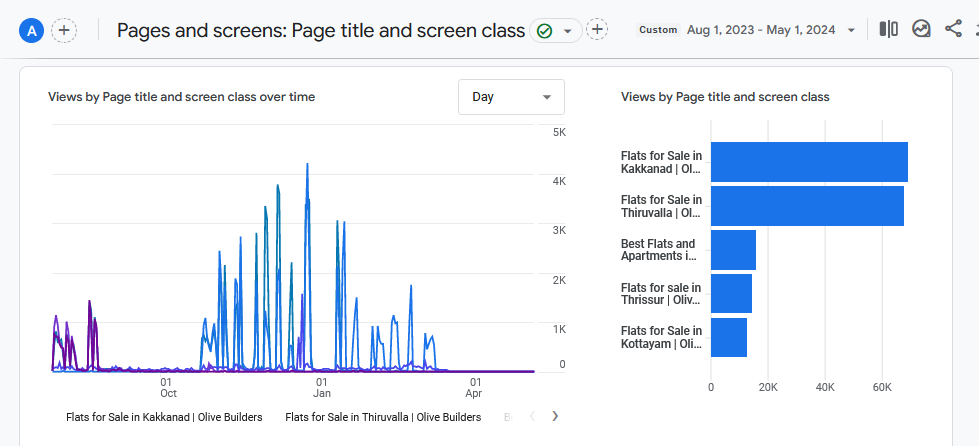979x446 pixels.
Task: Toggle 'Flats for Sale in Thiruvalla' legend series
Action: point(383,417)
